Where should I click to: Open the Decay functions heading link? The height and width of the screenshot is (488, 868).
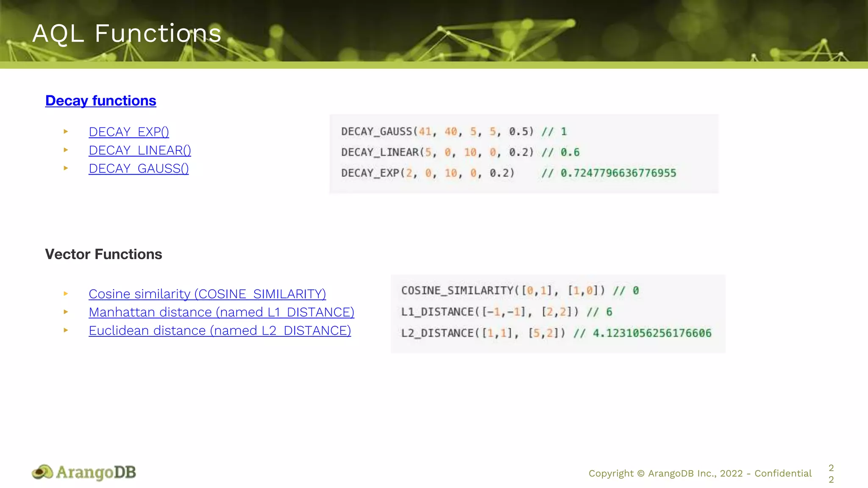(x=101, y=101)
